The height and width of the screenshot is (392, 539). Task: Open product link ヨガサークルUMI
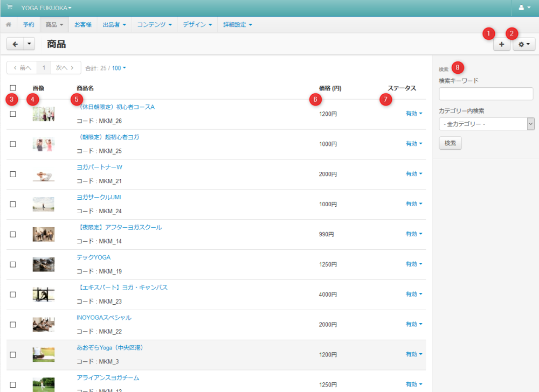(99, 198)
